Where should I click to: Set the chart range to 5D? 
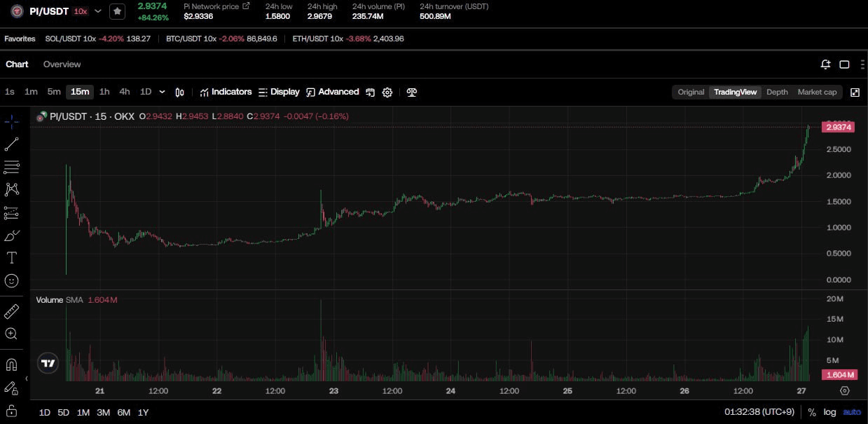pos(63,412)
